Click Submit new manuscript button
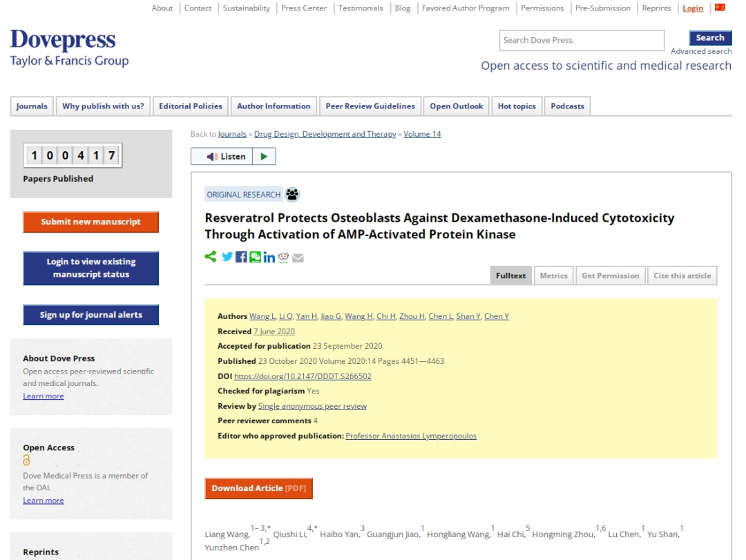 91,222
